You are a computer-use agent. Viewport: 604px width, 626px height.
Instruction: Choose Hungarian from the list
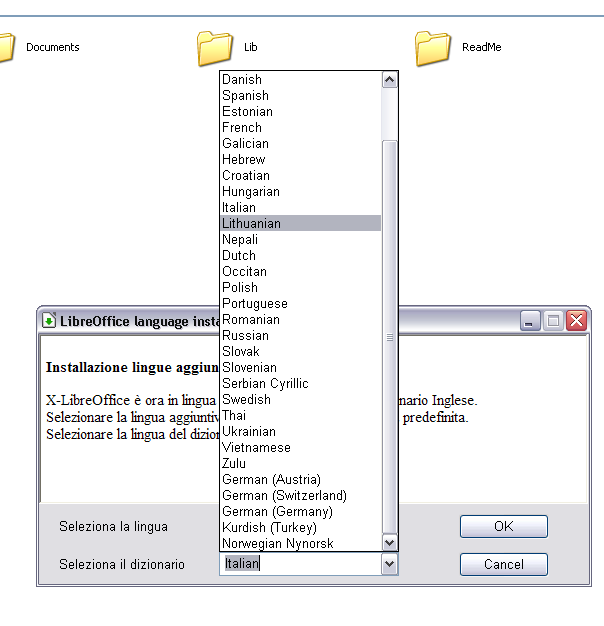coord(300,191)
